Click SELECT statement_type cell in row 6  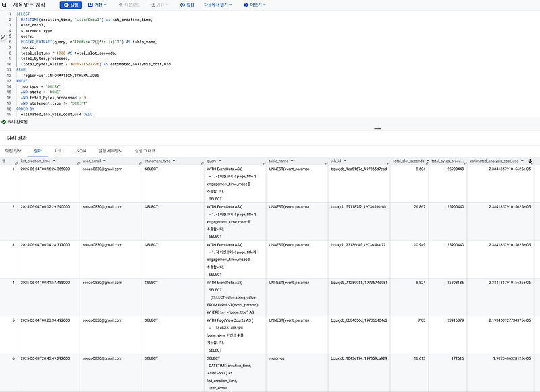(151, 358)
